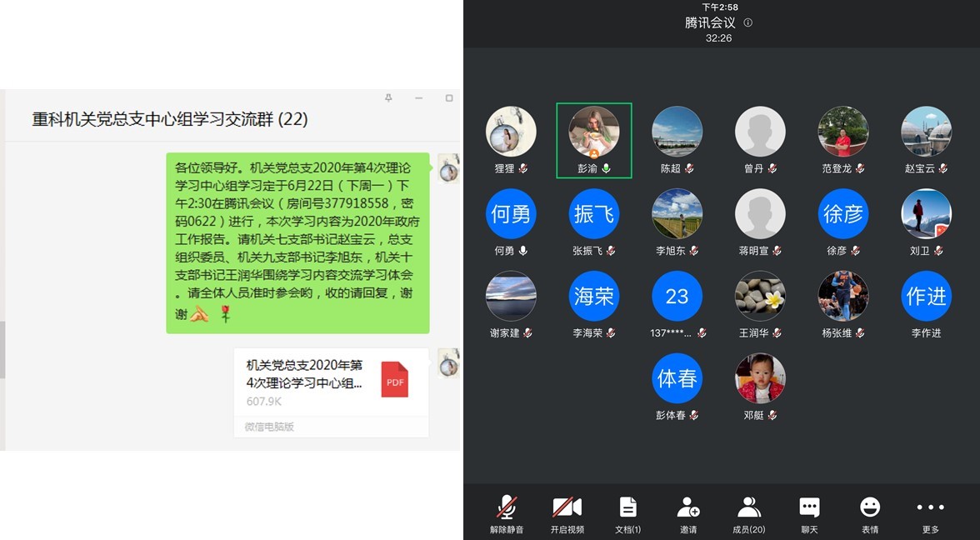Open the 聊天 chat panel
This screenshot has width=980, height=540.
[809, 514]
